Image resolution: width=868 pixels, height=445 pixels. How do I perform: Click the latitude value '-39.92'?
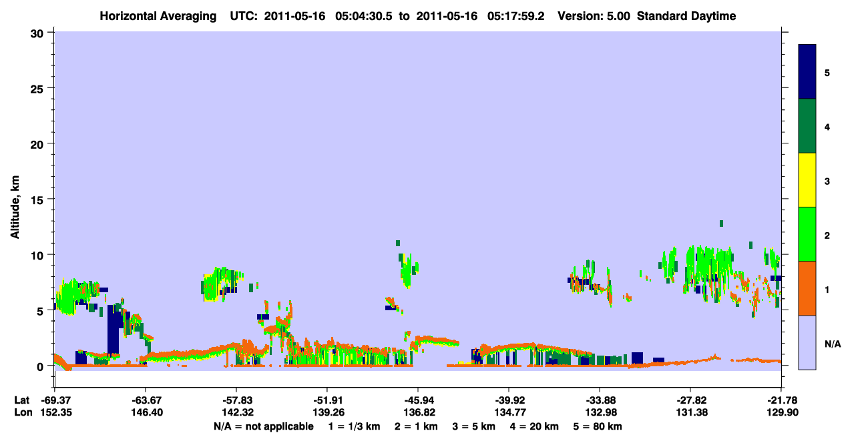(x=509, y=400)
